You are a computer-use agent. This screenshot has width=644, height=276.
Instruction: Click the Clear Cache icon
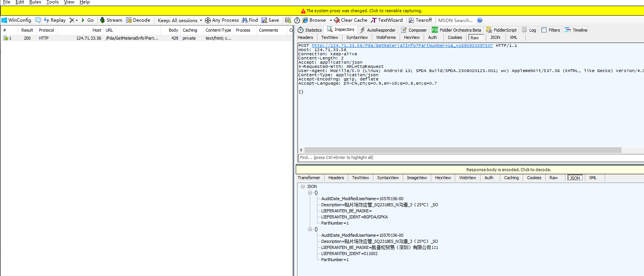point(337,20)
